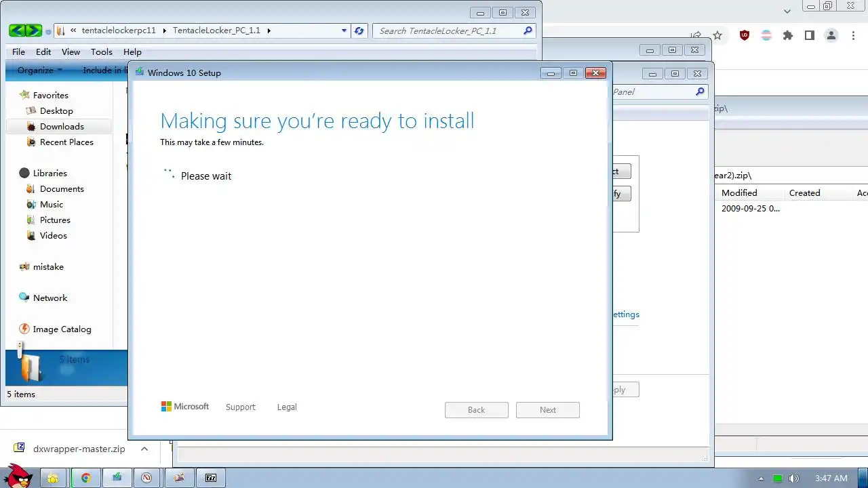Open the Documents library
868x488 pixels.
pyautogui.click(x=62, y=189)
